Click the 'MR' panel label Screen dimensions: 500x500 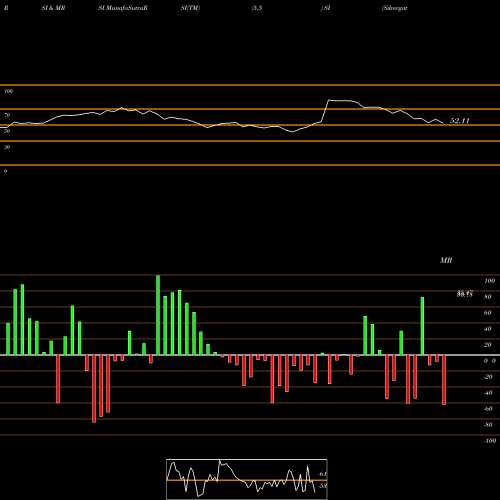(446, 260)
